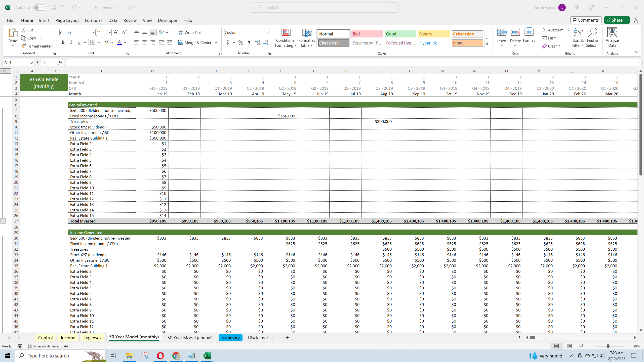The image size is (644, 362).
Task: Switch to Page Layout view icon
Action: [x=569, y=346]
